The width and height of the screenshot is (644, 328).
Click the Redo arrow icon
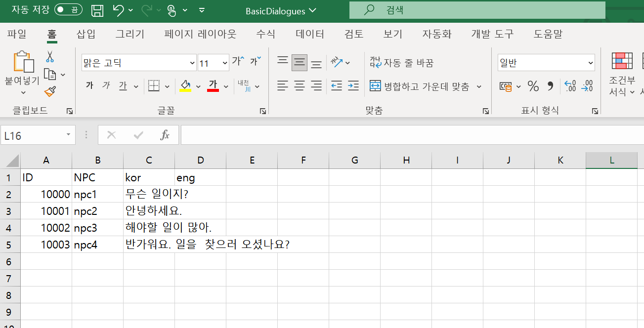pos(147,10)
